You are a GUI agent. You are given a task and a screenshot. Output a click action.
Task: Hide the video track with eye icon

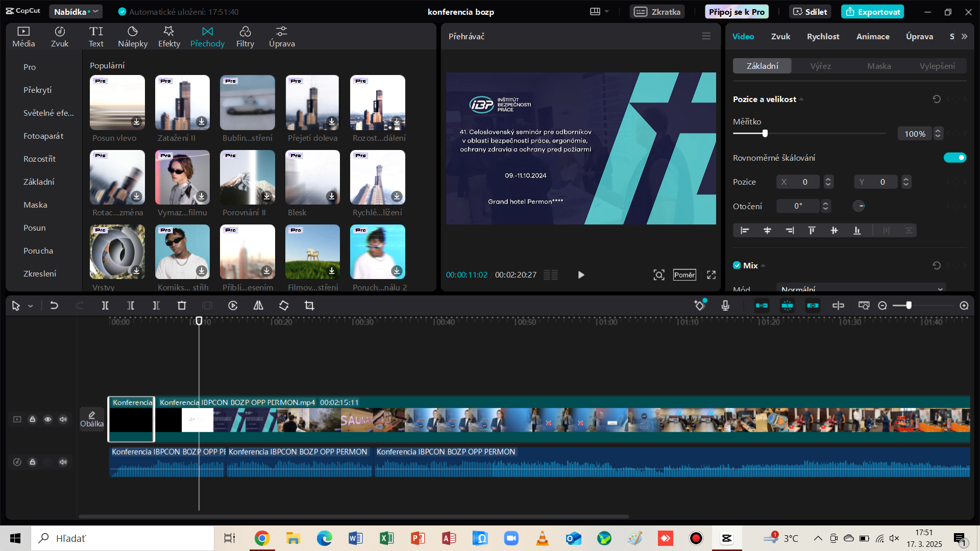coord(47,419)
